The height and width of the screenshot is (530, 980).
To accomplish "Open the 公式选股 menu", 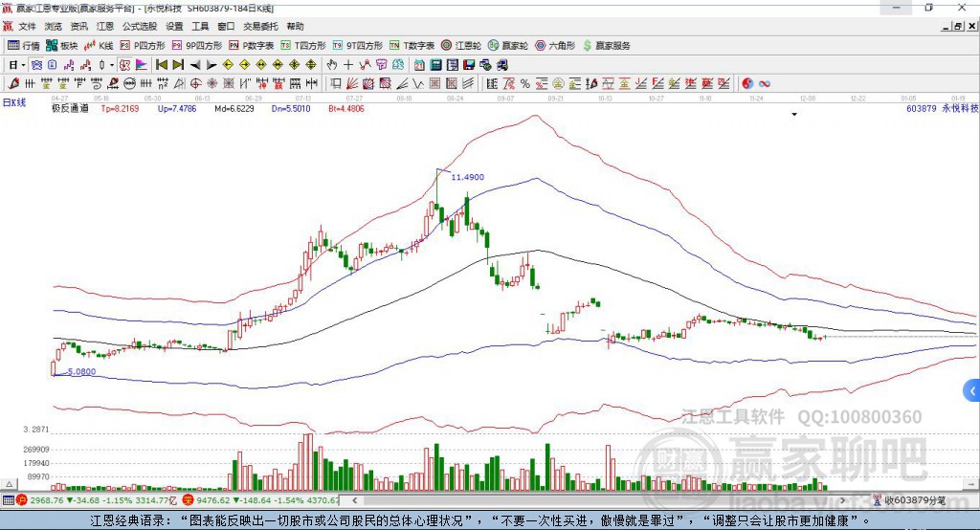I will point(140,26).
